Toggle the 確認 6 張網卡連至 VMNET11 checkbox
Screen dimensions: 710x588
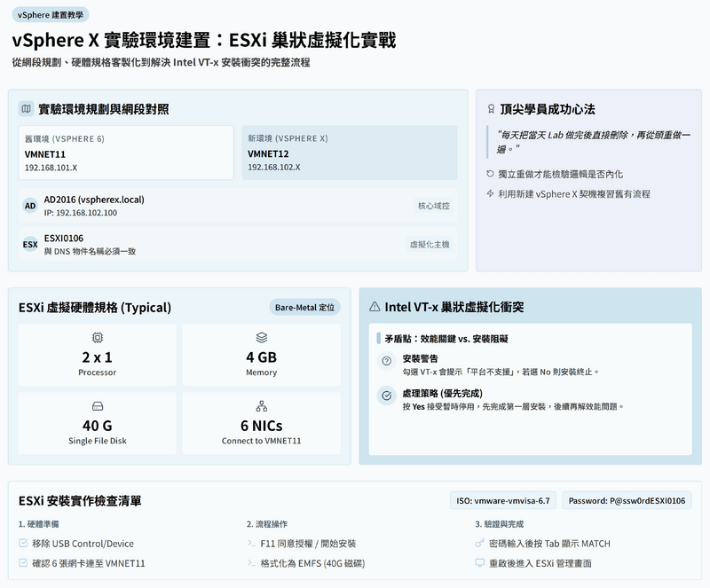pyautogui.click(x=23, y=563)
